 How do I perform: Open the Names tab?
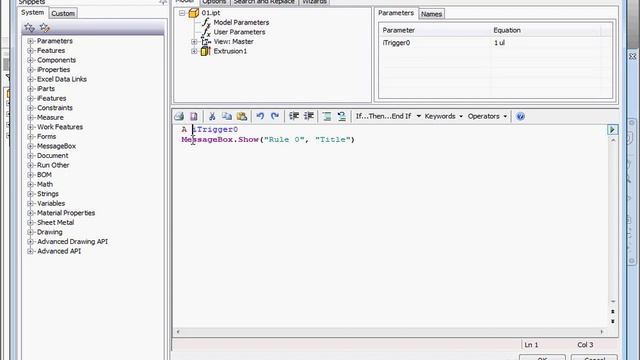(431, 14)
